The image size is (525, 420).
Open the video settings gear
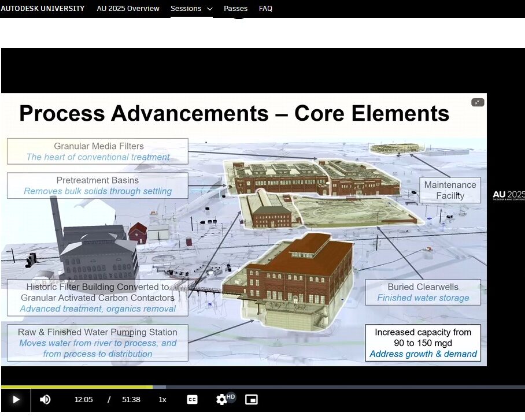[x=221, y=399]
